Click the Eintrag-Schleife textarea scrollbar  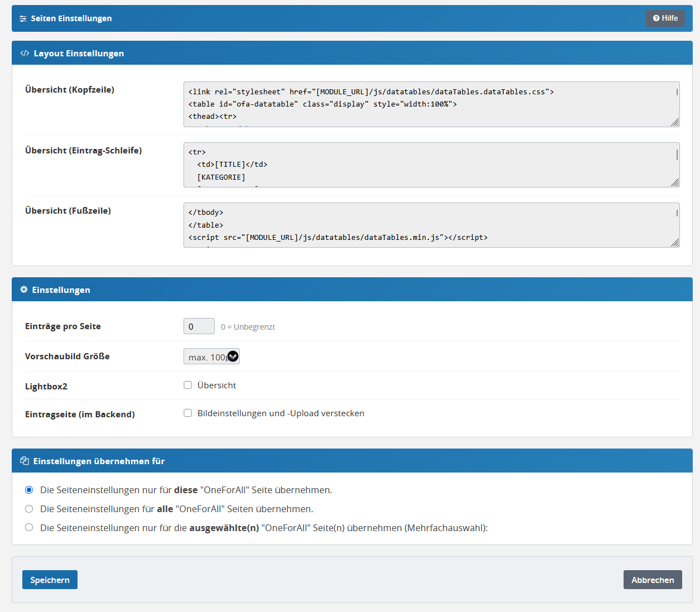677,155
